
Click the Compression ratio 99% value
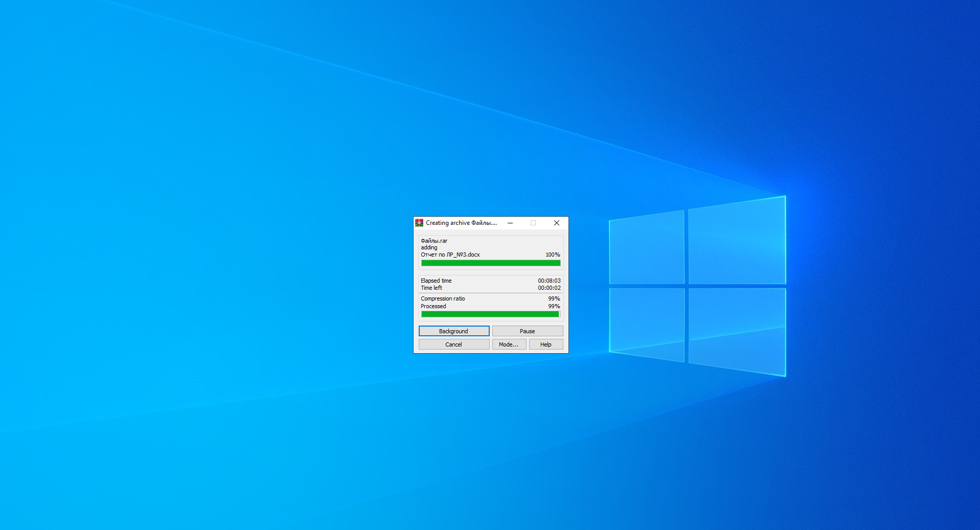(x=554, y=298)
